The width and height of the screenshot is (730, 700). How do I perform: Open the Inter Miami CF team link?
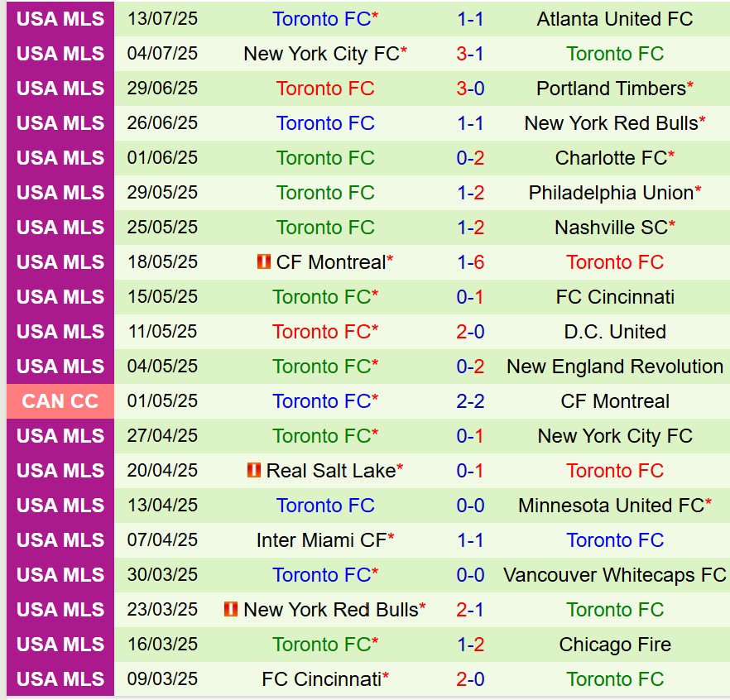(x=321, y=540)
